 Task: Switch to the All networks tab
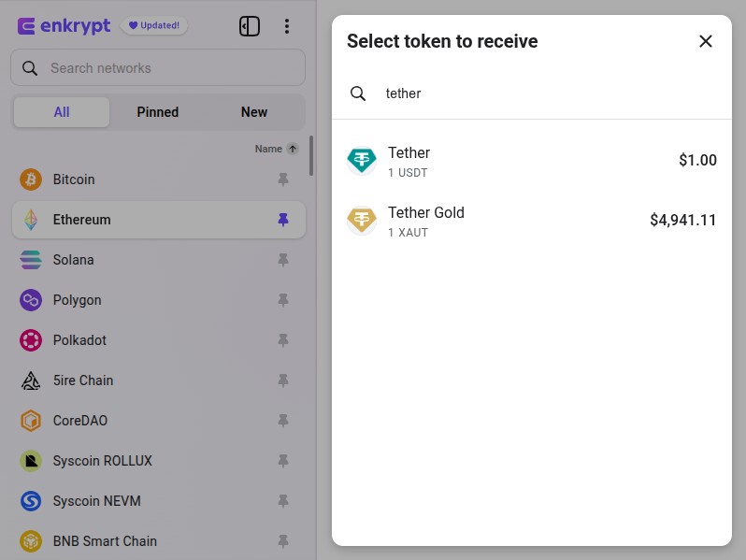62,112
